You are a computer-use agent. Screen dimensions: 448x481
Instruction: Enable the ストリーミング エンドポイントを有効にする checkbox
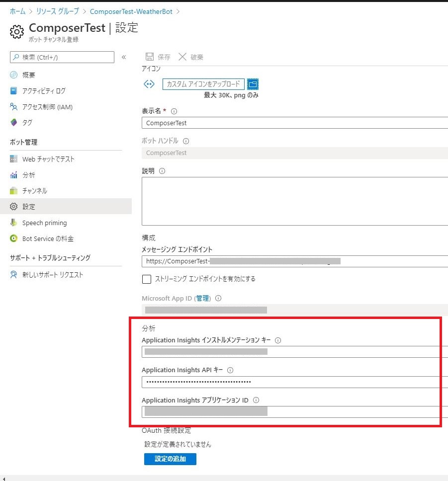pos(147,279)
